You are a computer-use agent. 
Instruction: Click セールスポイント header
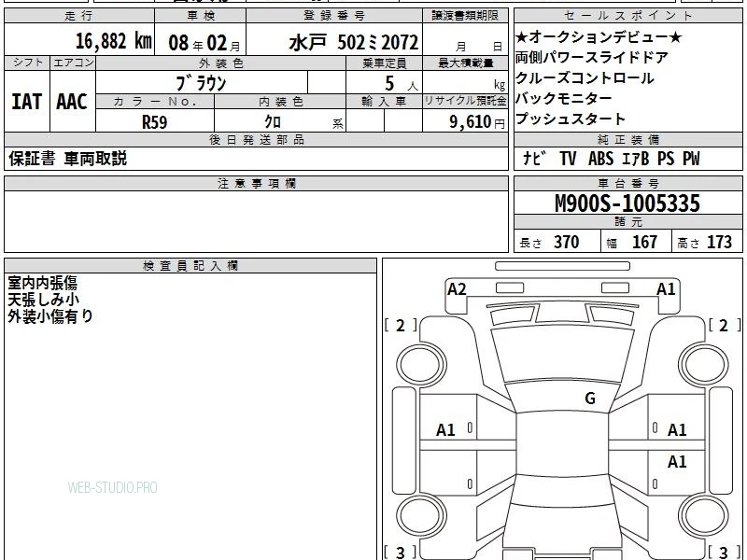tap(627, 16)
